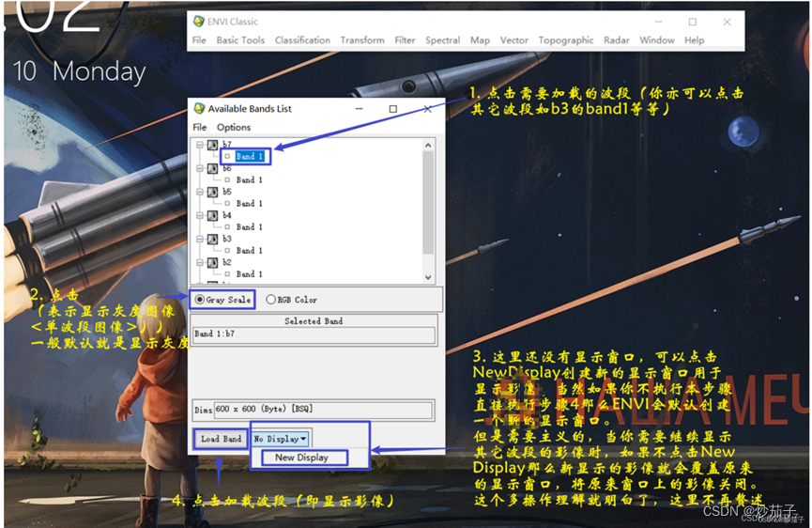The image size is (812, 528).
Task: Select the highlighted Band 1 under b7
Action: (250, 157)
